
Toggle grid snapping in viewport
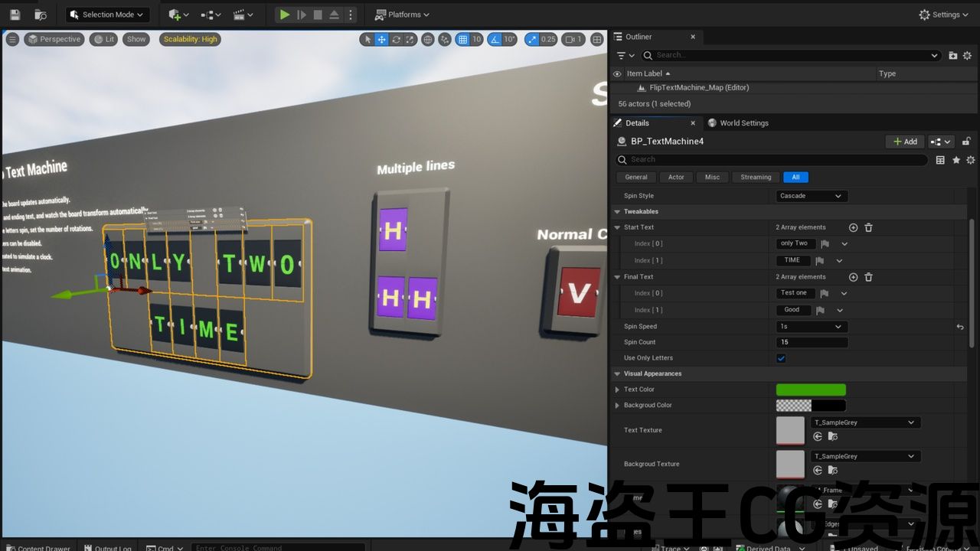[x=462, y=40]
